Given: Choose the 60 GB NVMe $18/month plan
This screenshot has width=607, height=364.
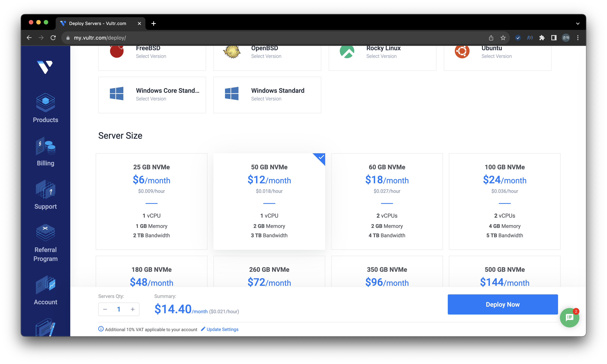Looking at the screenshot, I should point(387,201).
